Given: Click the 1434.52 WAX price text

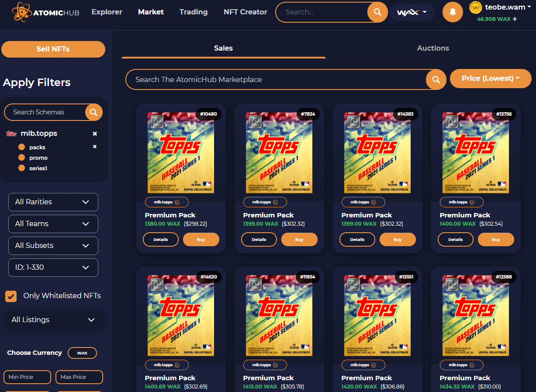Looking at the screenshot, I should [x=457, y=387].
